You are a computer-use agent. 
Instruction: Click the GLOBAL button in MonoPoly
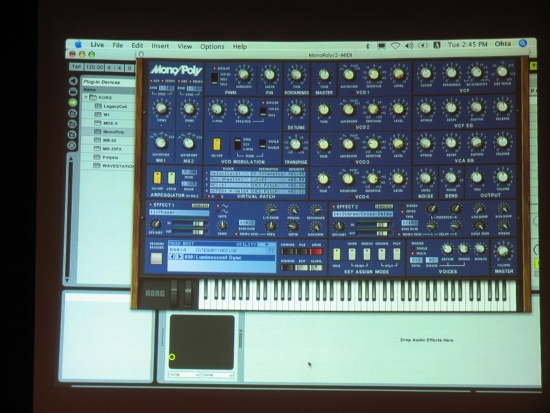point(316,268)
